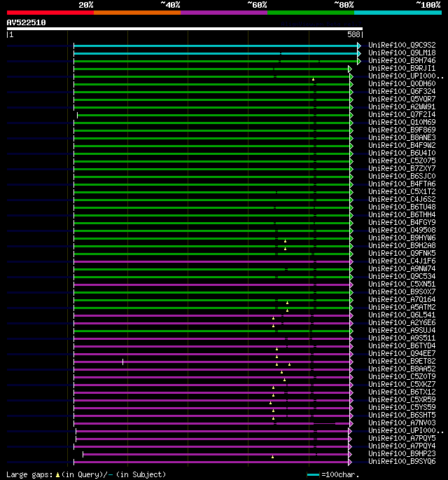Select the UniRef100_C5Z075 label
Screen dimensions: 448x480
click(x=402, y=160)
